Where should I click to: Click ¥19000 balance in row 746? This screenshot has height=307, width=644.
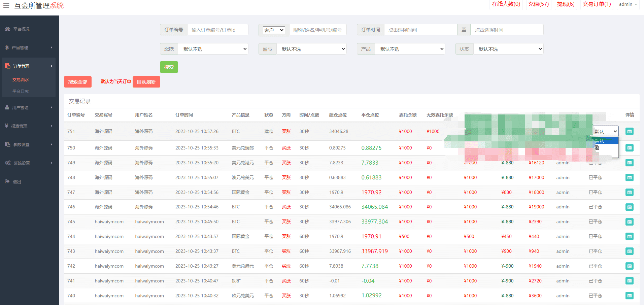[536, 207]
